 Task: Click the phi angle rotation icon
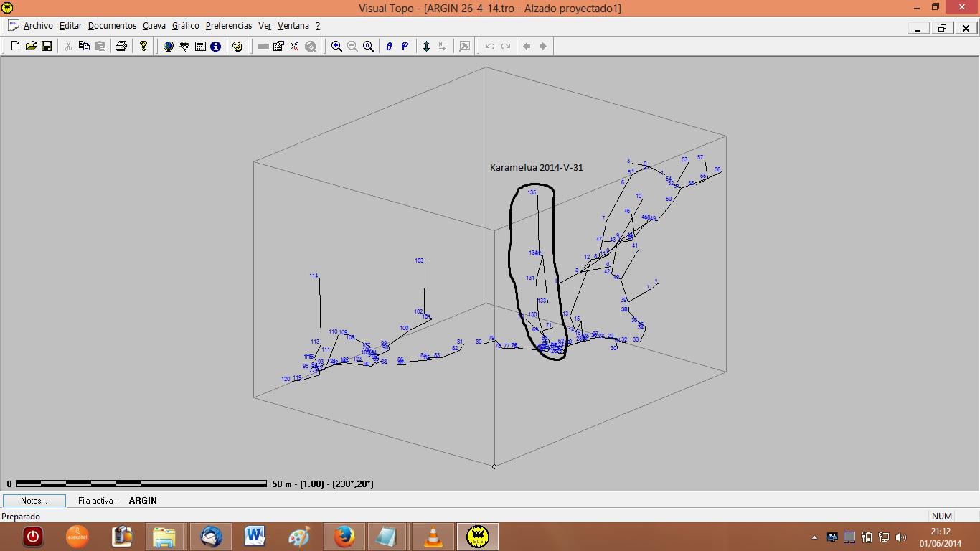pos(405,46)
